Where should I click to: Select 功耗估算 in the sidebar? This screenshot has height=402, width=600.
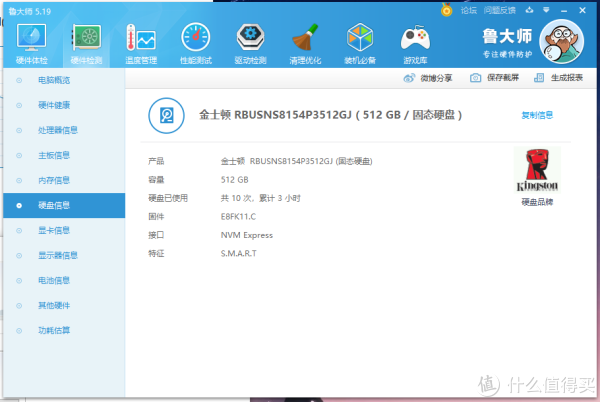[x=64, y=330]
